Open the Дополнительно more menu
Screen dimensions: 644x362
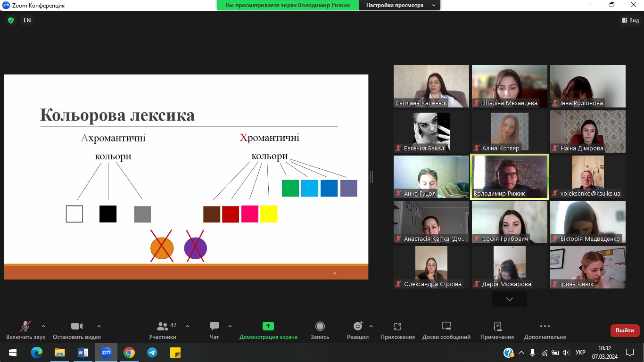click(545, 326)
